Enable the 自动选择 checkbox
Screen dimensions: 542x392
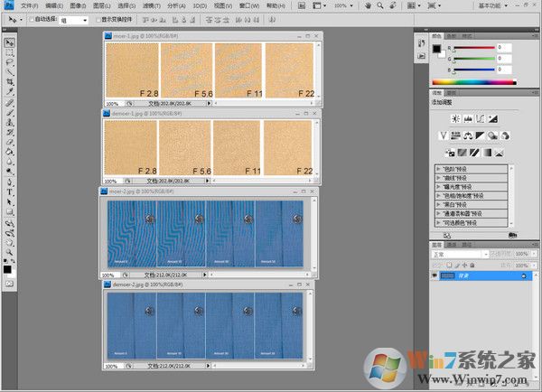[33, 19]
